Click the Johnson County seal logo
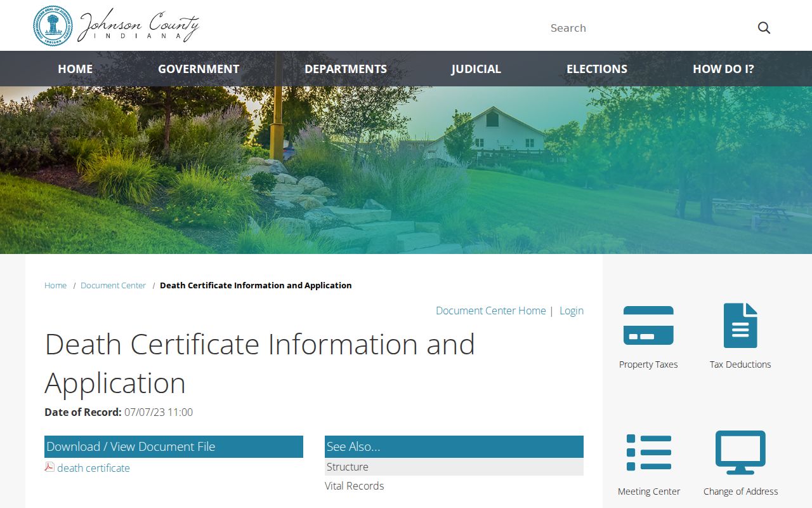The width and height of the screenshot is (812, 508). coord(53,26)
